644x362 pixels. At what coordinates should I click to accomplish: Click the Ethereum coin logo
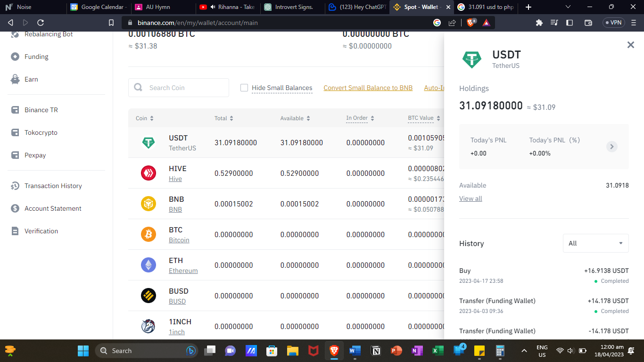coord(149,265)
